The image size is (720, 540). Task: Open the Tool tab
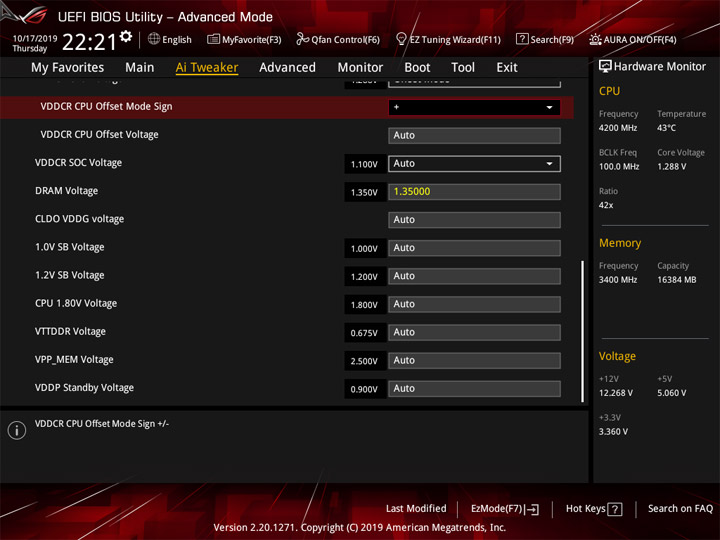[463, 68]
